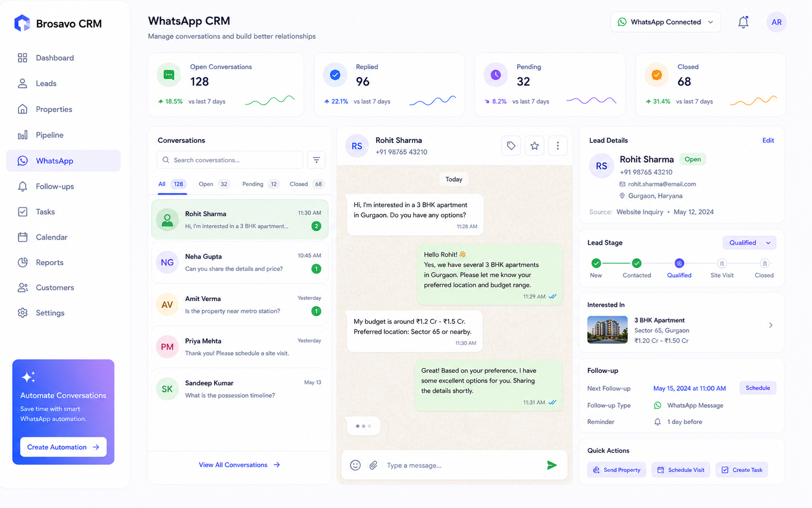Click Create Task quick action

742,470
